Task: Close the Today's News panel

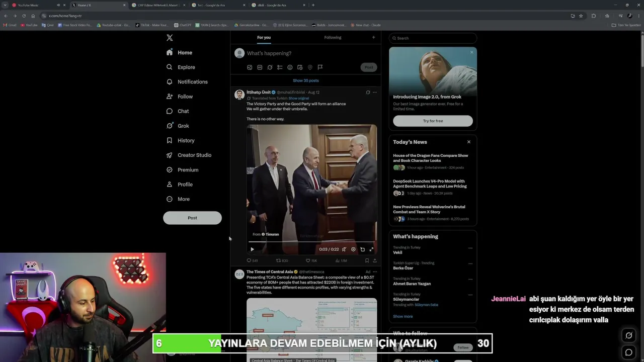Action: (x=469, y=142)
